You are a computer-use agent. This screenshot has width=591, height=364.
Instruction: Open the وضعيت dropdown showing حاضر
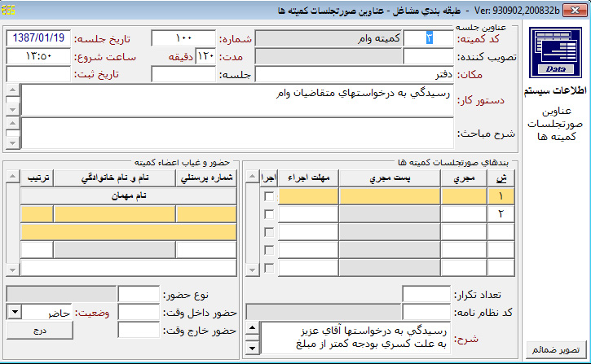pyautogui.click(x=14, y=312)
